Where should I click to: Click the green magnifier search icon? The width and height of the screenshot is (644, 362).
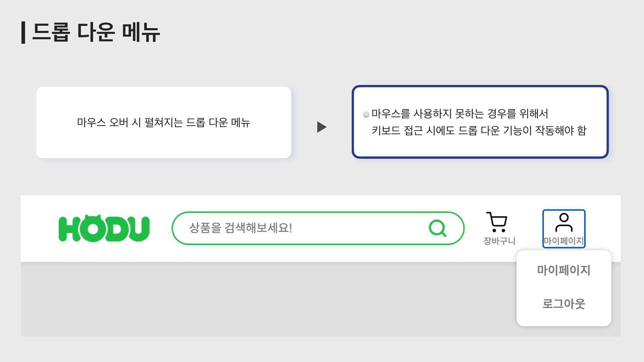point(438,228)
